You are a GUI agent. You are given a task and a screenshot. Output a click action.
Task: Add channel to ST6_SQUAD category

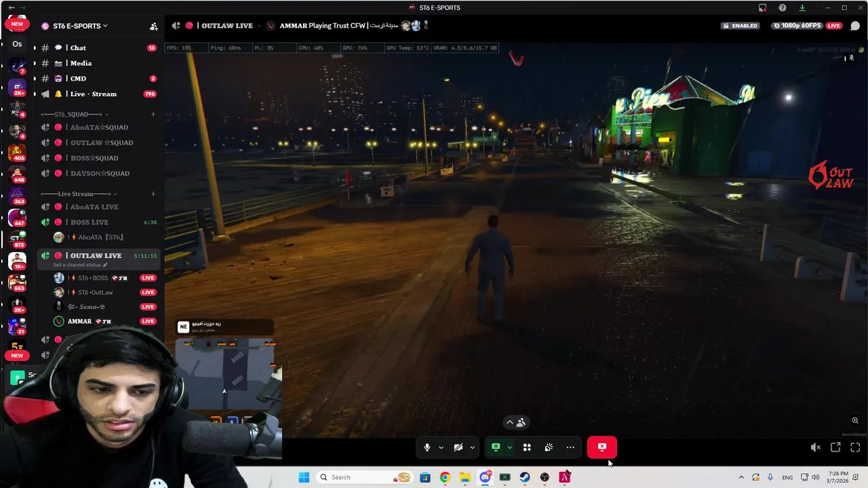click(153, 115)
